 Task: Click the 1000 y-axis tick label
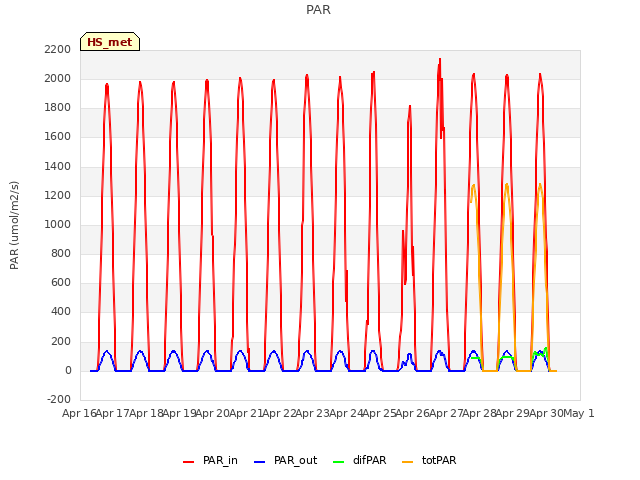point(58,224)
